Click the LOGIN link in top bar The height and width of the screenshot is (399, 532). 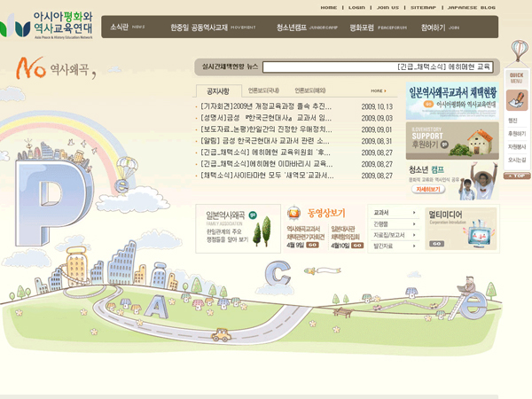pos(356,7)
